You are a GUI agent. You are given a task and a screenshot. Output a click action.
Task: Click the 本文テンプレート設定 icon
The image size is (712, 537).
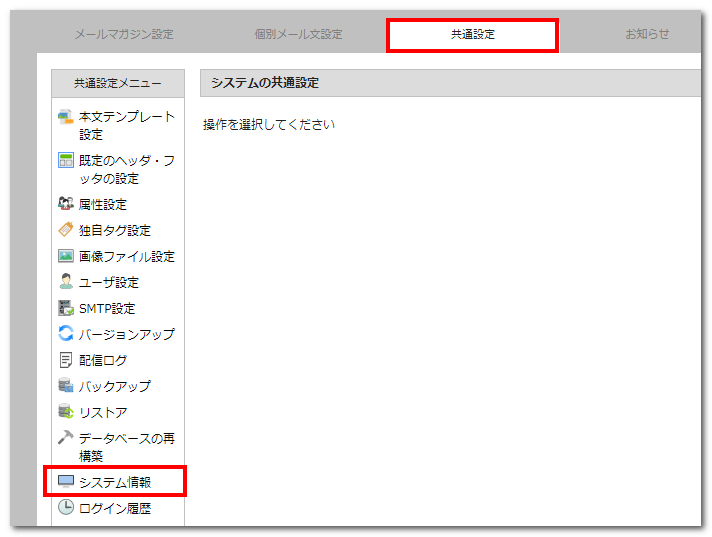65,117
